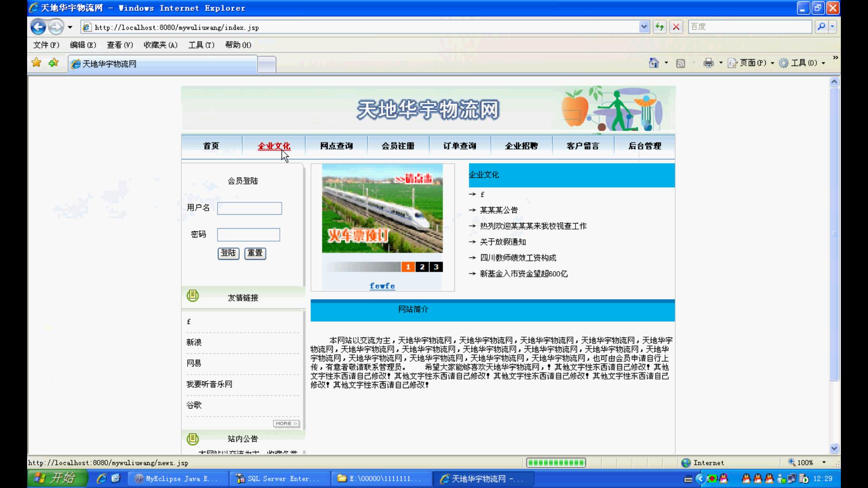Click the Refresh page icon
Viewport: 868px width, 488px height.
[x=660, y=27]
